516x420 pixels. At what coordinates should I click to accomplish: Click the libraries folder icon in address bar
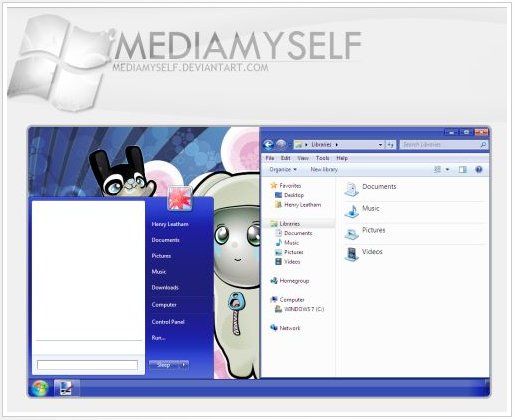point(299,145)
